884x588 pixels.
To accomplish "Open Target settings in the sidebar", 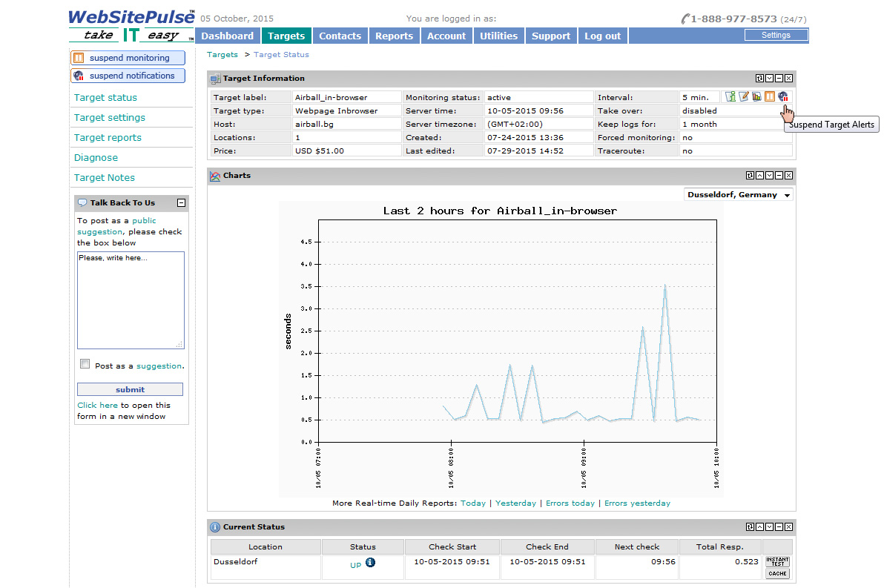I will (109, 117).
